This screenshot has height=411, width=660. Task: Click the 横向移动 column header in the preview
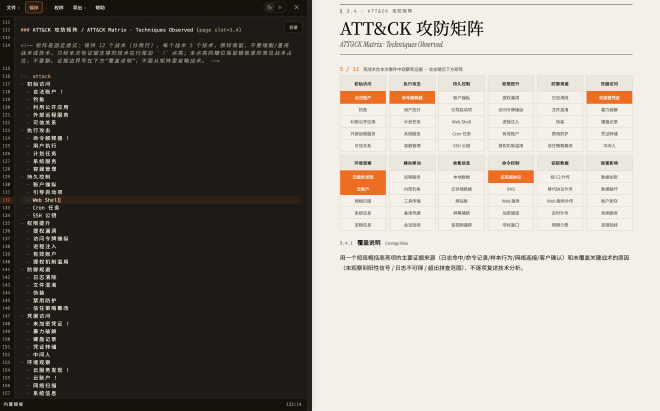(x=412, y=163)
